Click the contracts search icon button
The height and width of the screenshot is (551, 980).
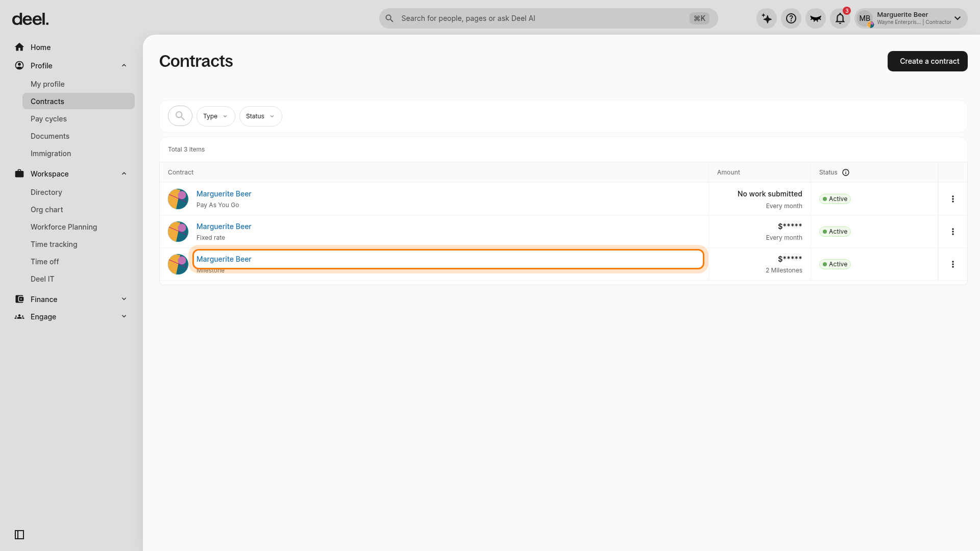click(x=180, y=116)
